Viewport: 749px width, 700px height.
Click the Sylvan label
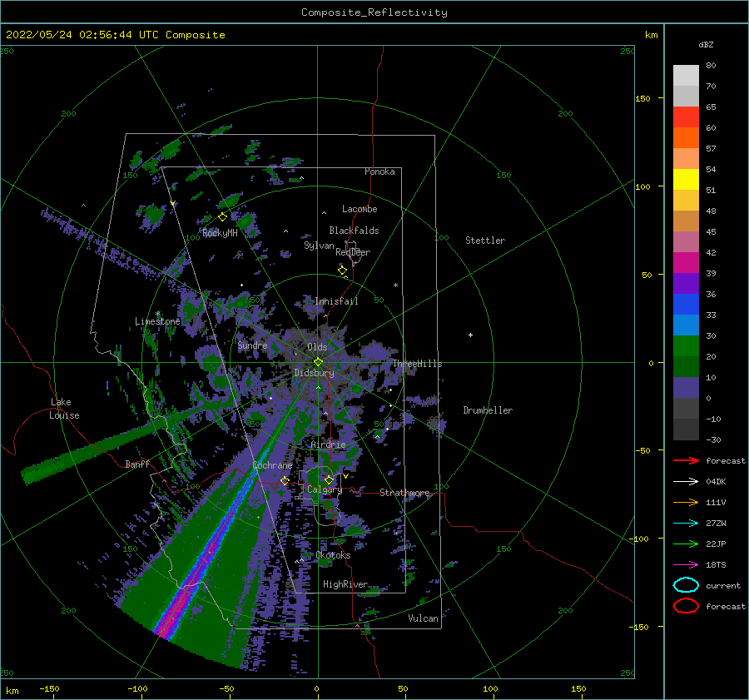pyautogui.click(x=319, y=245)
